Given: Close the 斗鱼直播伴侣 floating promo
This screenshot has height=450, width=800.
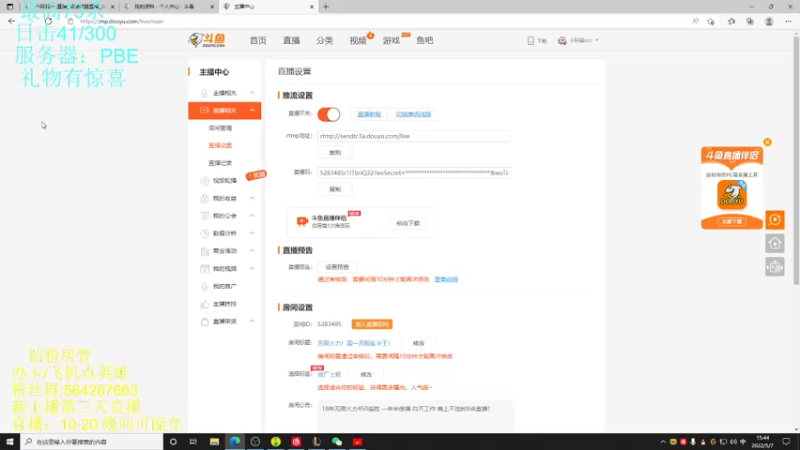Looking at the screenshot, I should 767,142.
